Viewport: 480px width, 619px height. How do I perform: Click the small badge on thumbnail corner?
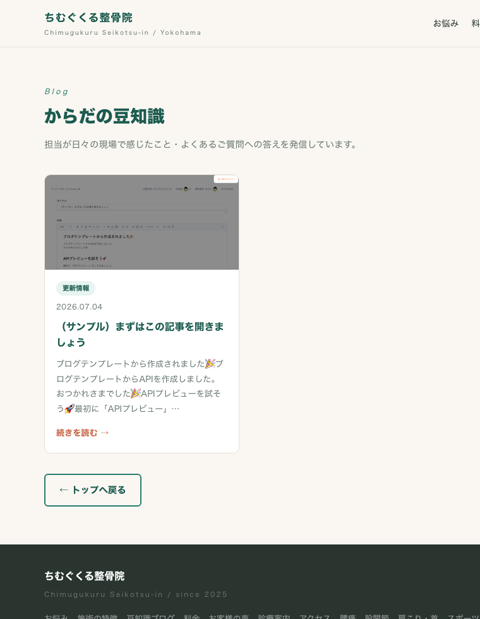[226, 179]
